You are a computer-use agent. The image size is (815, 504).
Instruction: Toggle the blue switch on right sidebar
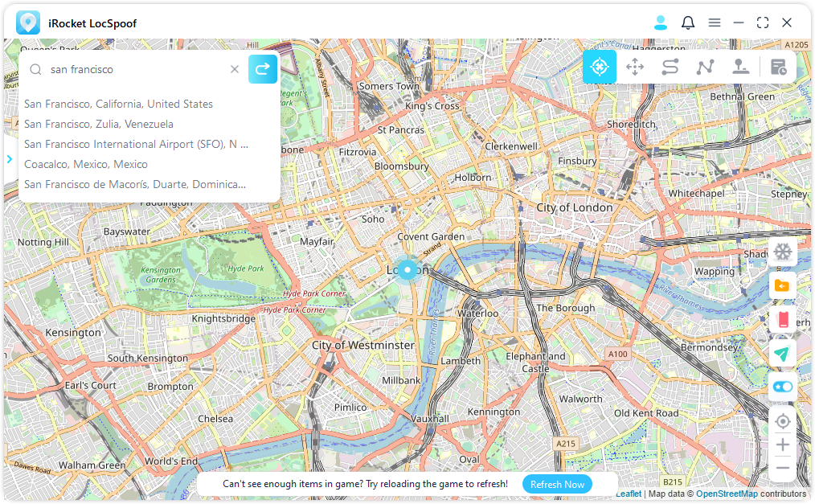(783, 387)
